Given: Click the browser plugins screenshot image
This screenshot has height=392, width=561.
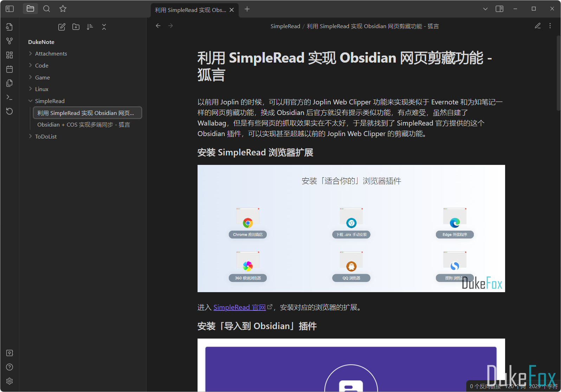Looking at the screenshot, I should coord(351,229).
